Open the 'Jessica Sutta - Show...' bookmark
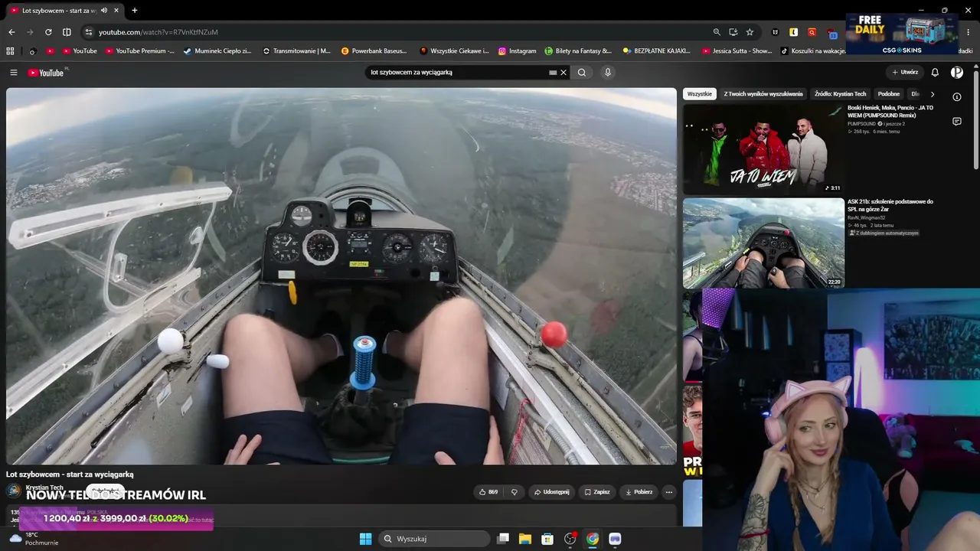 737,51
